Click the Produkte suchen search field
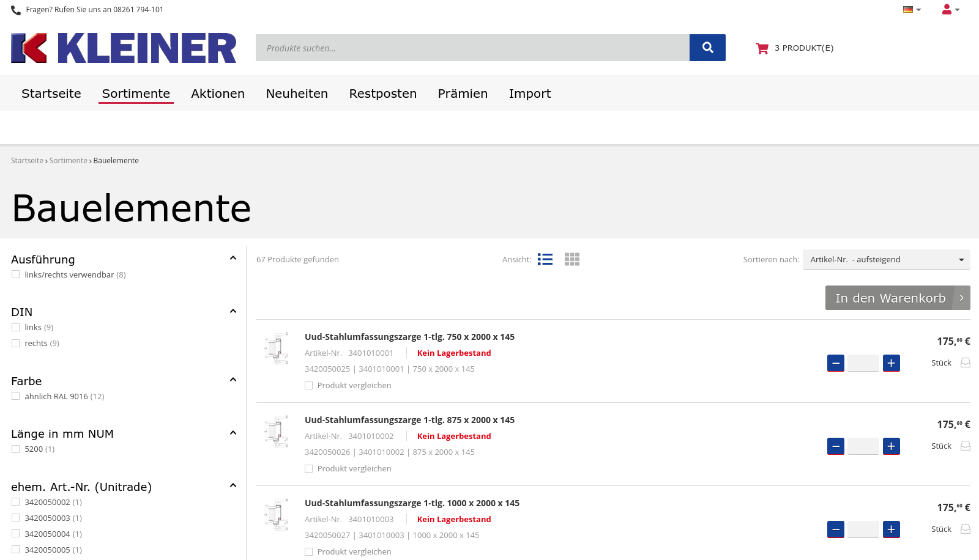 coord(472,47)
